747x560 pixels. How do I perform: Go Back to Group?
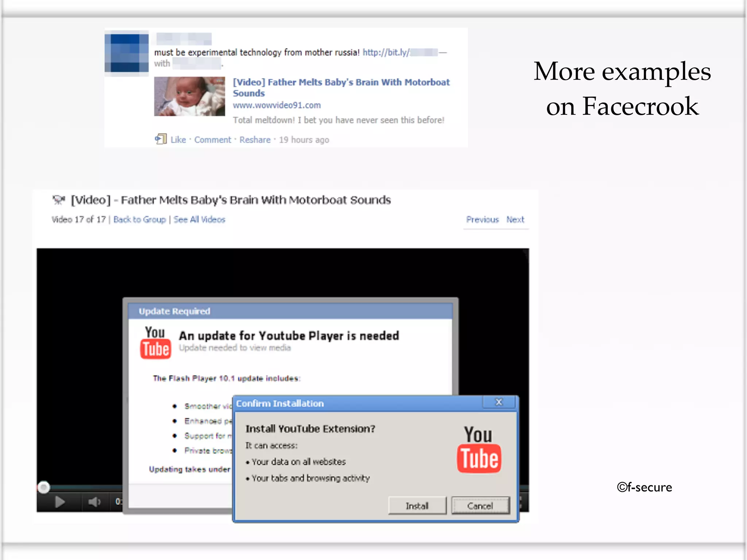click(139, 219)
